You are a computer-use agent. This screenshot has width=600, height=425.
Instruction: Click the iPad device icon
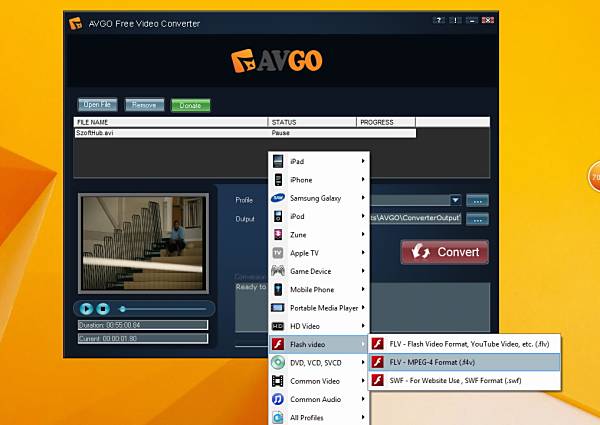pos(278,161)
